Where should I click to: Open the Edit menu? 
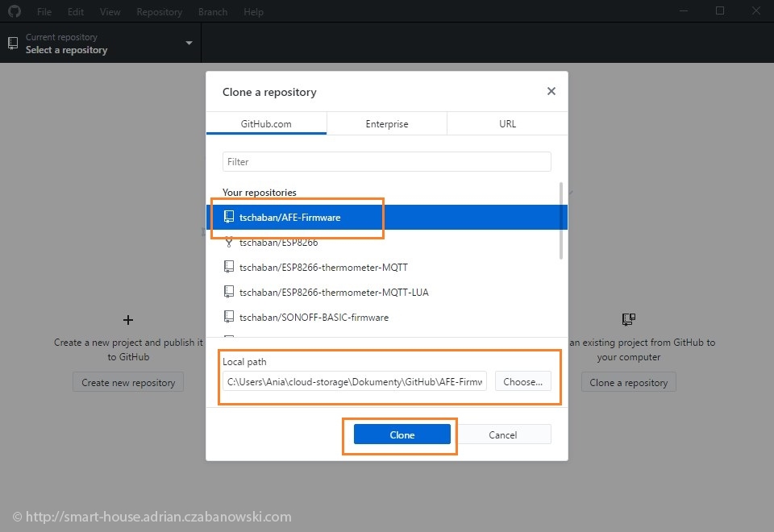(x=76, y=12)
